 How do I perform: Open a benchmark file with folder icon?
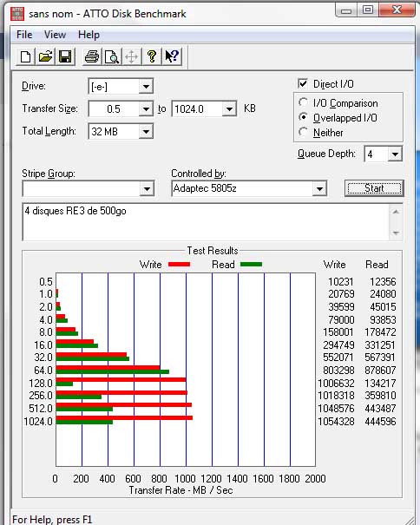click(x=45, y=56)
